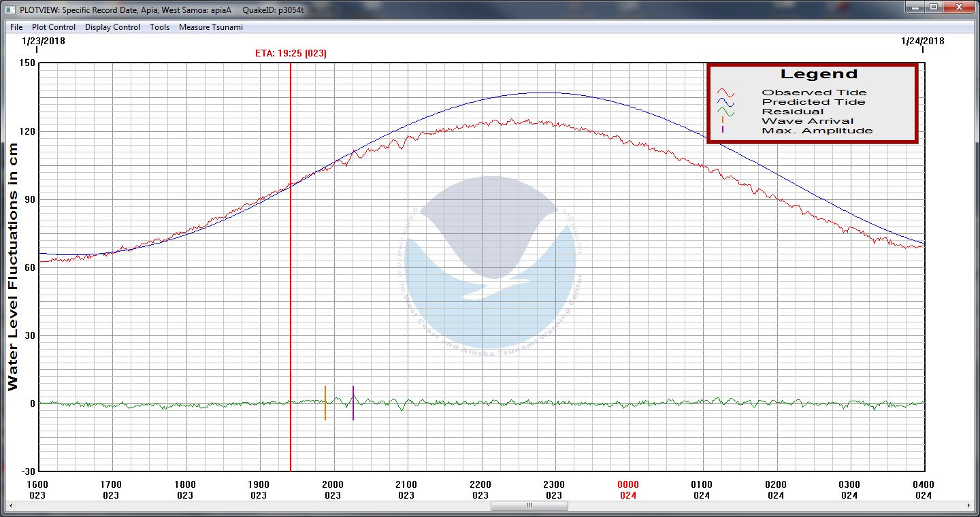Image resolution: width=980 pixels, height=517 pixels.
Task: Click the ETA: 19:25 (023) label
Action: (x=291, y=54)
